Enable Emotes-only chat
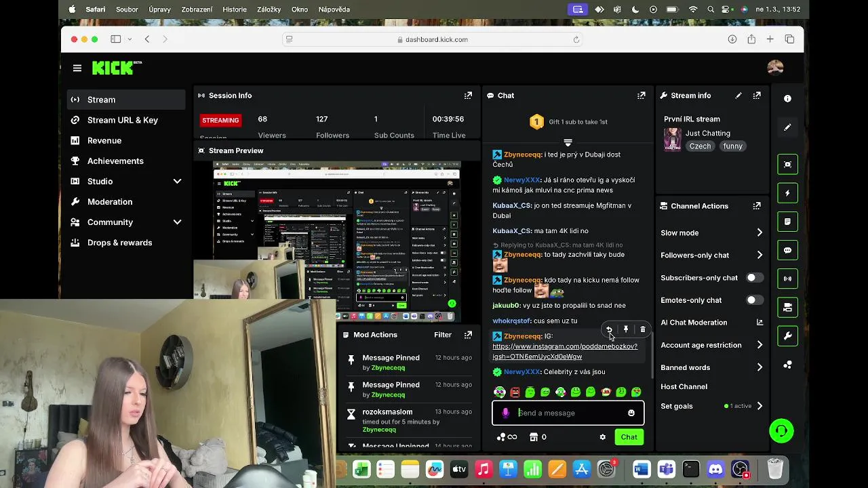 coord(753,300)
